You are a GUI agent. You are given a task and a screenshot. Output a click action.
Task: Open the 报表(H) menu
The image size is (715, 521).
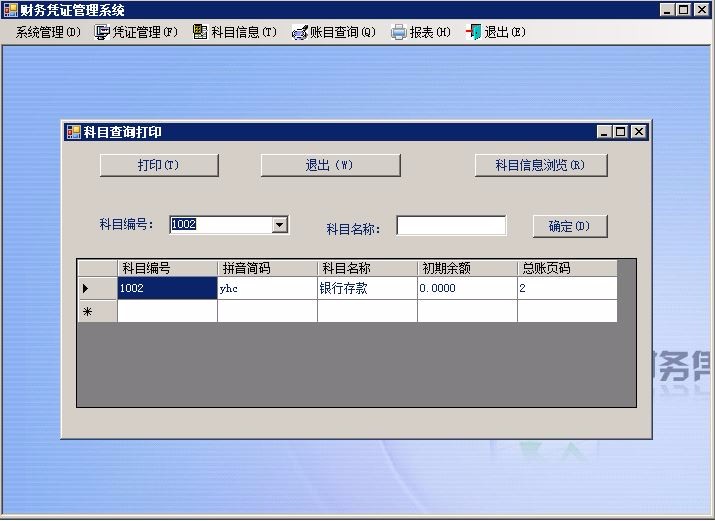421,32
